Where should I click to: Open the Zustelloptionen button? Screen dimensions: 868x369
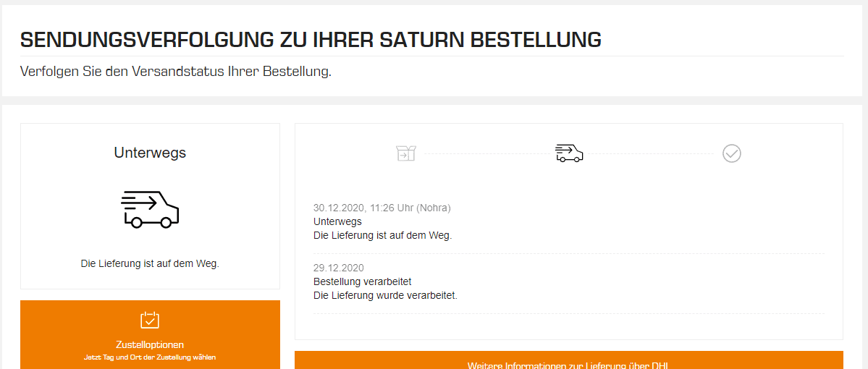coord(150,335)
